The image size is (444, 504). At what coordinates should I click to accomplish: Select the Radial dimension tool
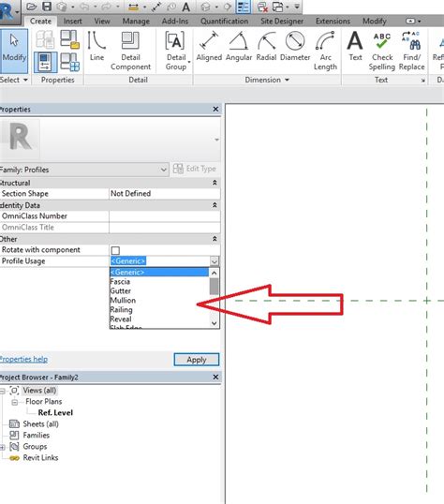[266, 46]
